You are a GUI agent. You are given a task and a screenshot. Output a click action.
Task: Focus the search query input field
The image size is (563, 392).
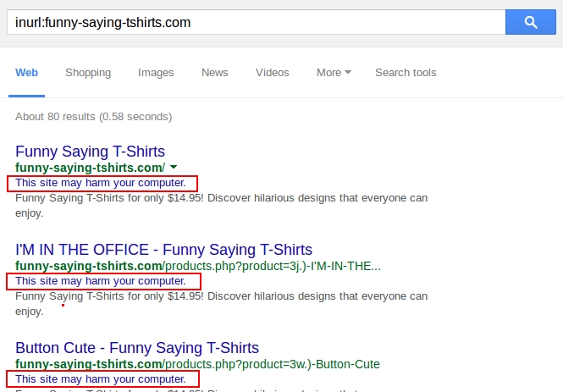point(254,23)
